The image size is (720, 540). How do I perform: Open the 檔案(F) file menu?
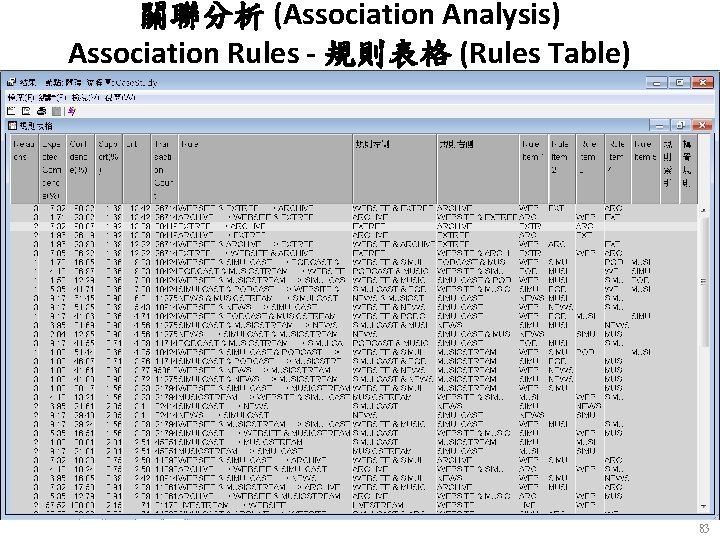(21, 97)
